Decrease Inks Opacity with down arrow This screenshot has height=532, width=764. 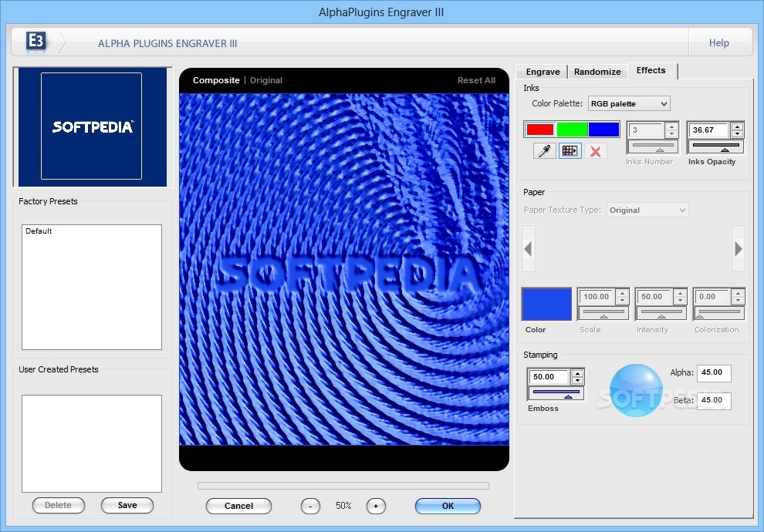(737, 134)
